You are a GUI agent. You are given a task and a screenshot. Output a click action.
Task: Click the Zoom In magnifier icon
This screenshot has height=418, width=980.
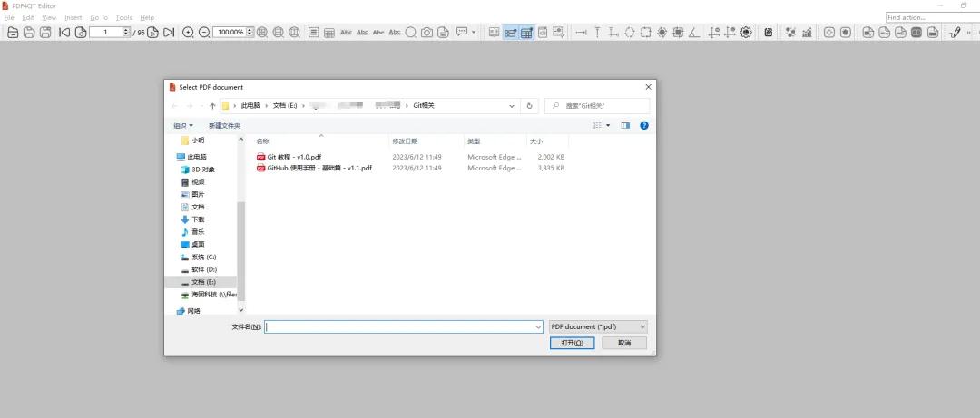tap(188, 33)
